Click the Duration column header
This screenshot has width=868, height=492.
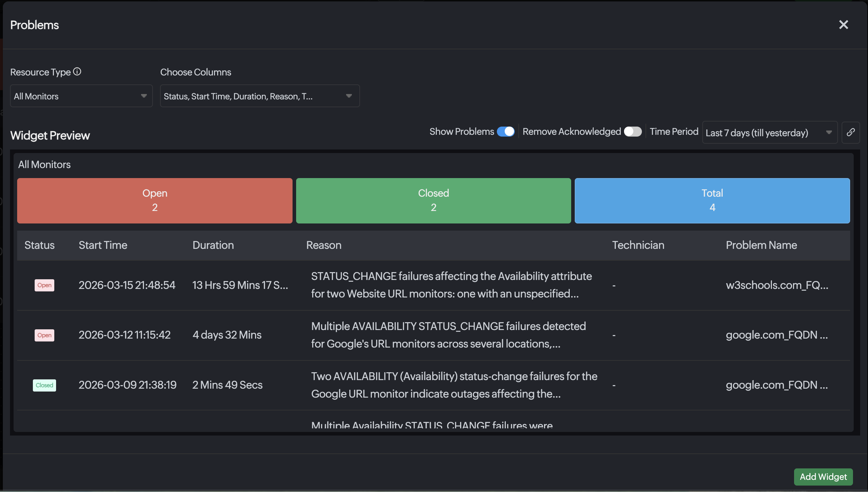pos(213,245)
